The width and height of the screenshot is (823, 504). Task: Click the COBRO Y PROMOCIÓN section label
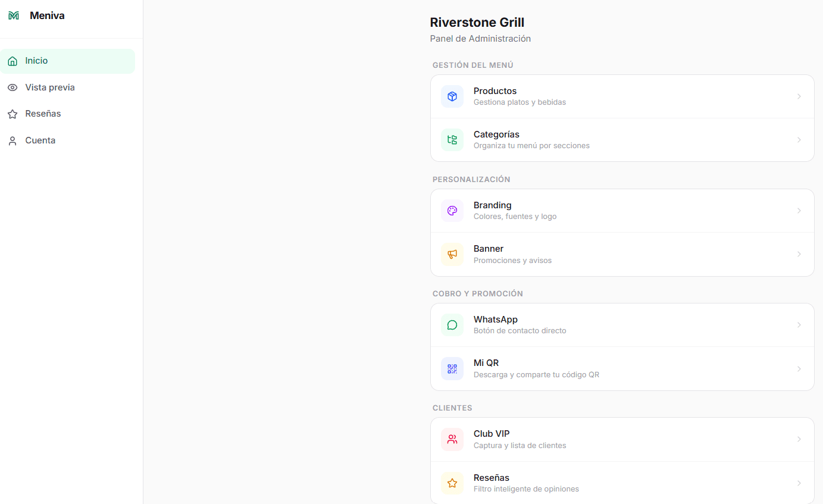(x=478, y=294)
